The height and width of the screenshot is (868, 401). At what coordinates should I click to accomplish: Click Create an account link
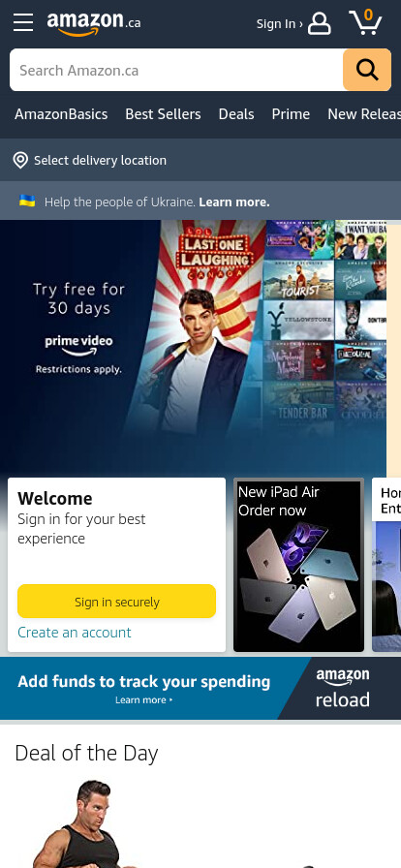click(75, 633)
